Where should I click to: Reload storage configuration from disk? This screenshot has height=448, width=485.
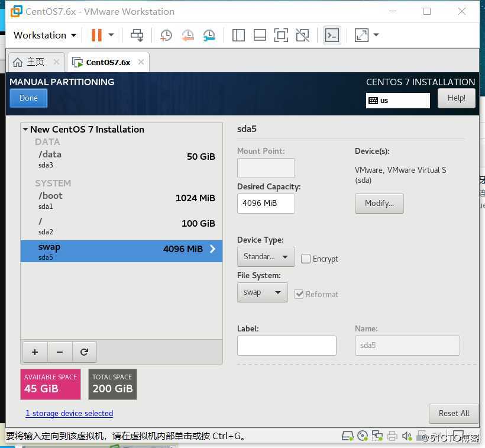coord(85,352)
